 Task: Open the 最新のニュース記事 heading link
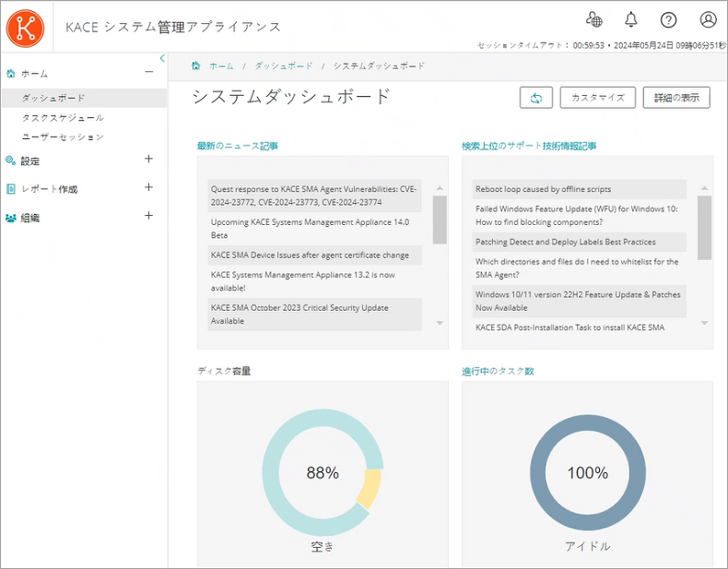click(238, 146)
